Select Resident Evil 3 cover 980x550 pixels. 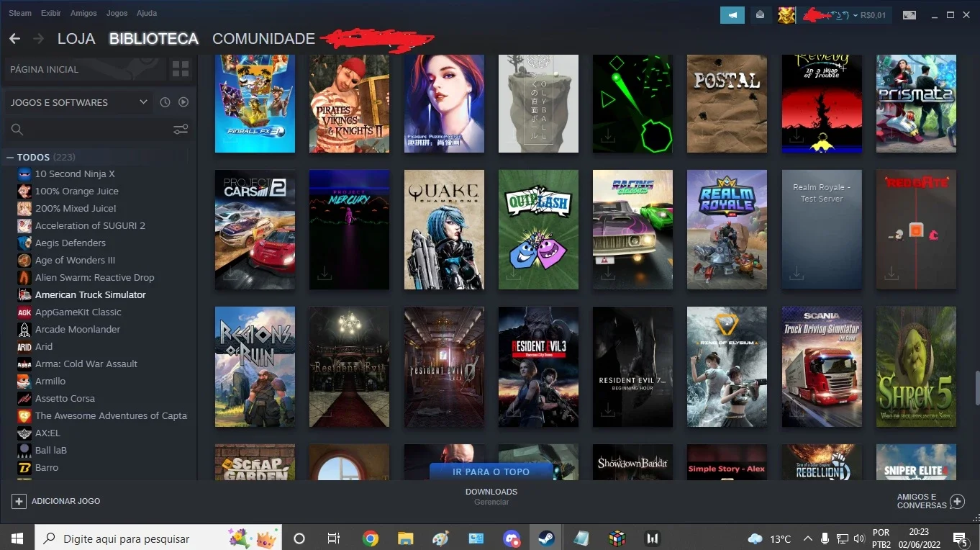point(538,367)
